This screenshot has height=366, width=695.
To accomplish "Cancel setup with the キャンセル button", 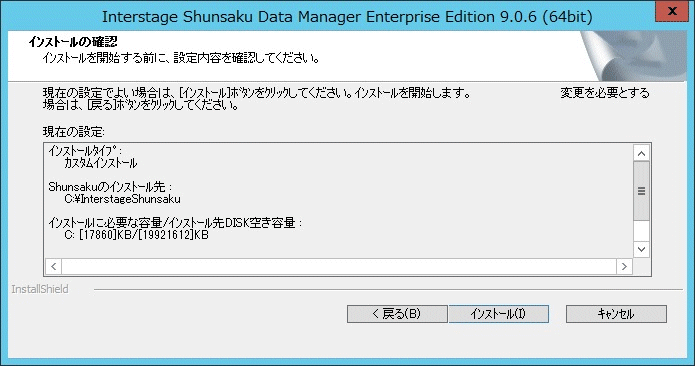I will coord(616,314).
